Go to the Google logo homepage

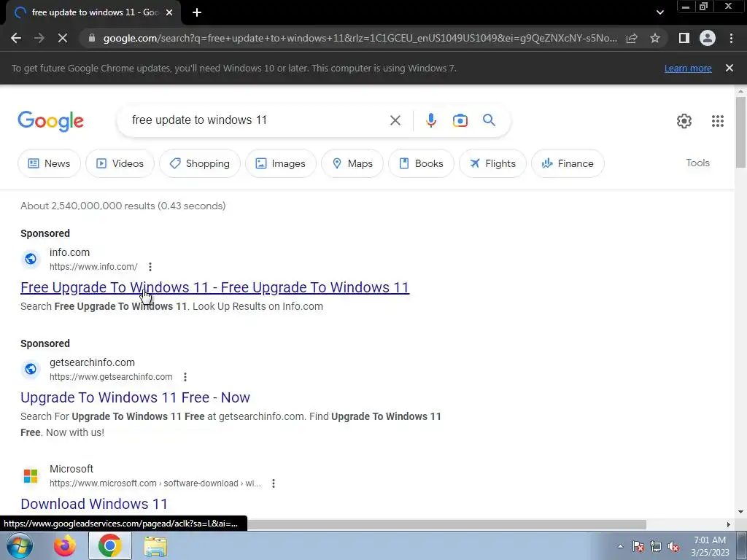click(x=50, y=121)
